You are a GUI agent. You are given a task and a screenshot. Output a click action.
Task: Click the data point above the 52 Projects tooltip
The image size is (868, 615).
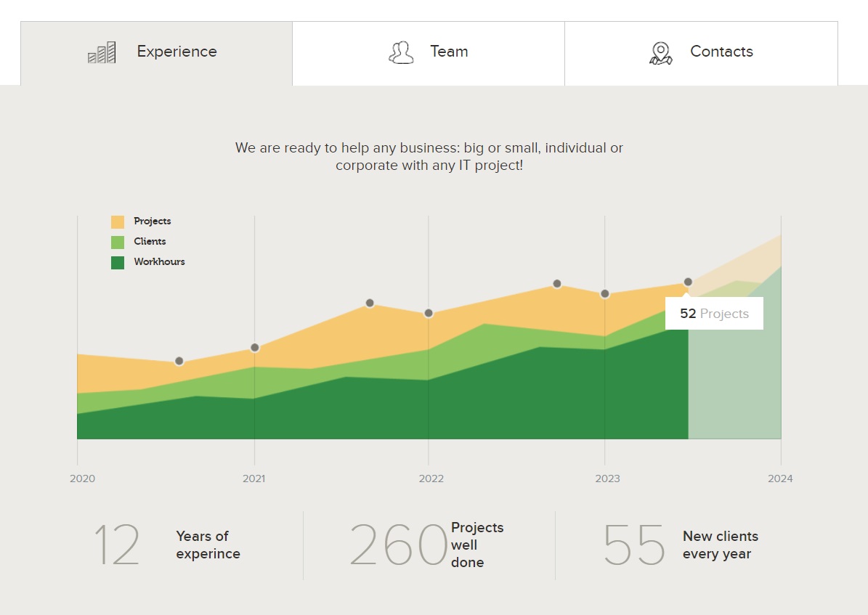pos(688,282)
